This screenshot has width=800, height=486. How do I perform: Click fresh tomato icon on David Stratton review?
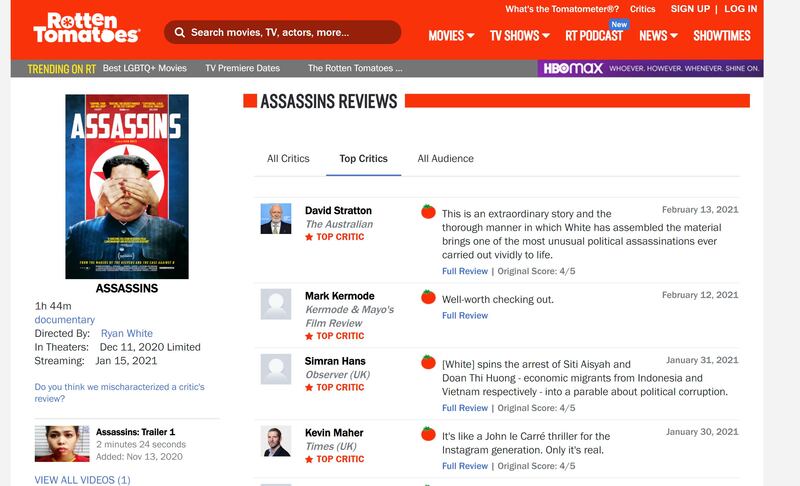(x=428, y=211)
